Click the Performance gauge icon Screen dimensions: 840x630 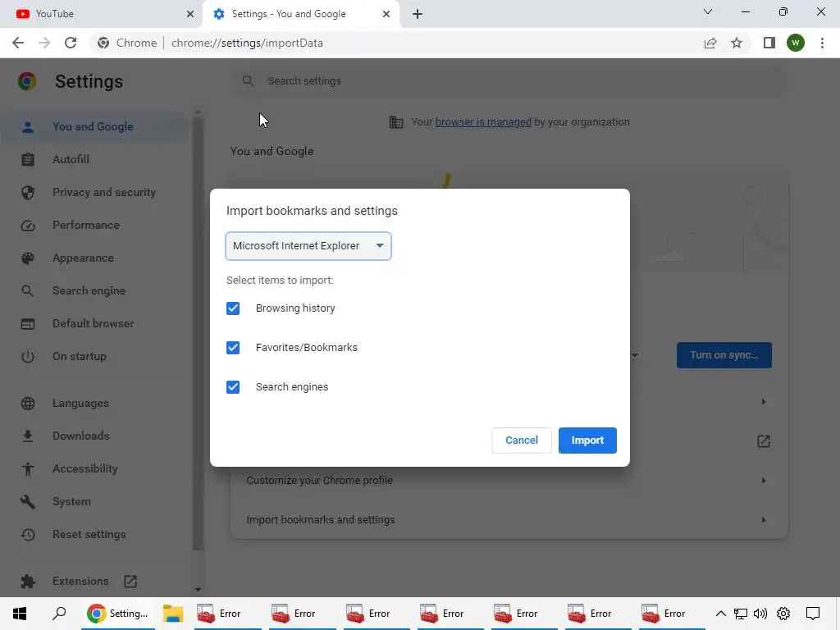click(x=27, y=226)
